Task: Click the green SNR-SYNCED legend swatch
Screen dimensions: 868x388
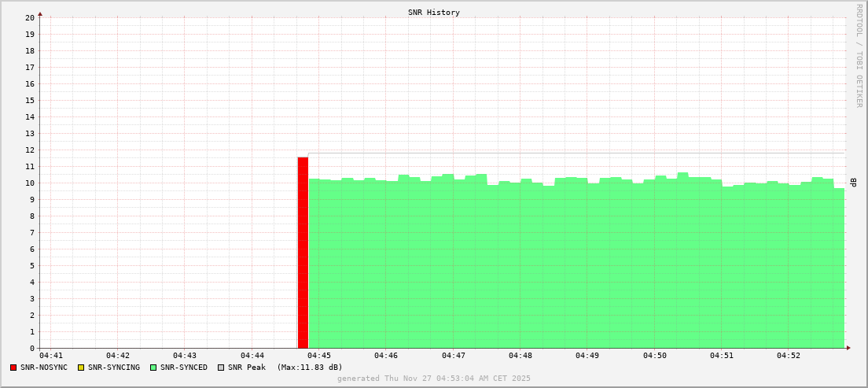Action: click(153, 368)
